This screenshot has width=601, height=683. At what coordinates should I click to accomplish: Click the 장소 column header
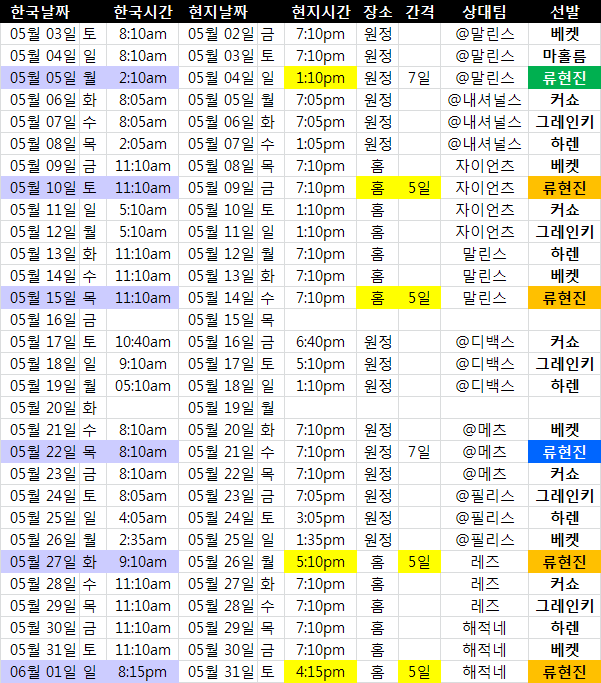378,12
